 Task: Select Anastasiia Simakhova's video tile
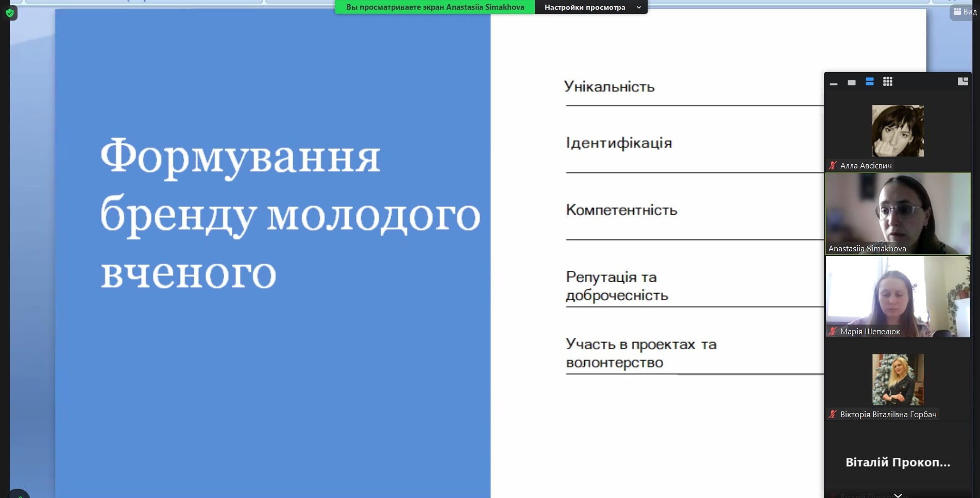(x=898, y=214)
